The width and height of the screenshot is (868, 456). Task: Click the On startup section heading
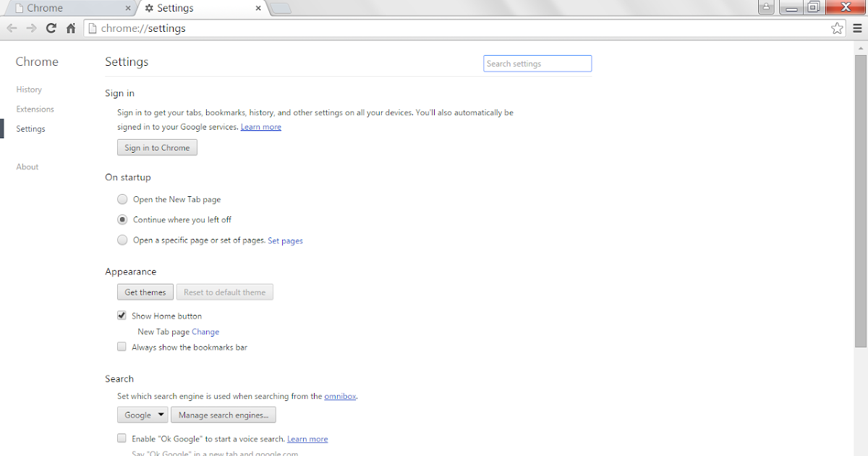pyautogui.click(x=128, y=177)
